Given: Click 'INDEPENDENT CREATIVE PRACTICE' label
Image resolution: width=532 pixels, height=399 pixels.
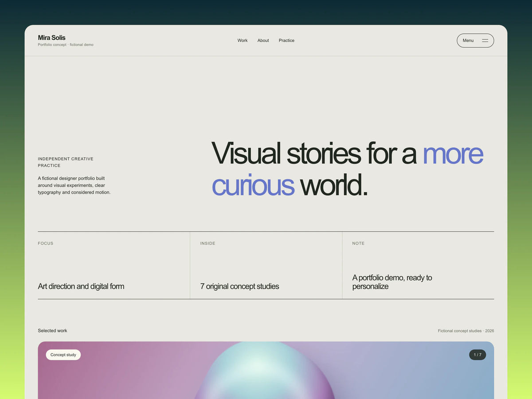Looking at the screenshot, I should [x=66, y=162].
